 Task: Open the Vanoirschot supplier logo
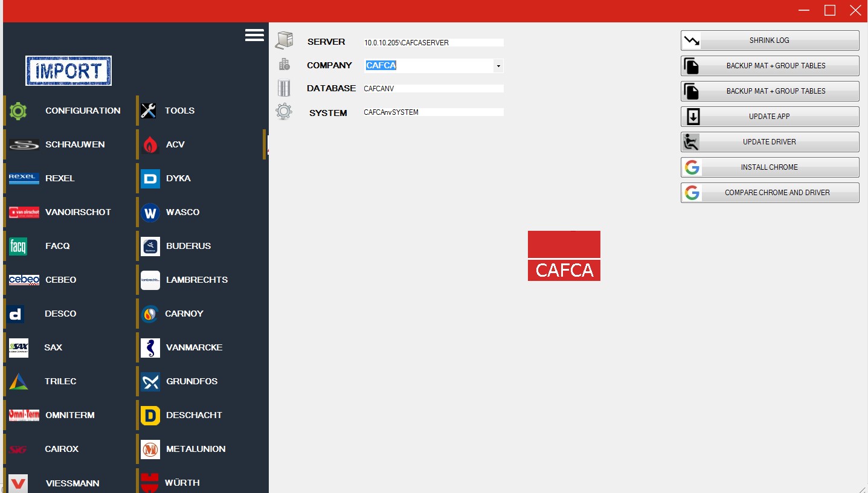tap(24, 212)
